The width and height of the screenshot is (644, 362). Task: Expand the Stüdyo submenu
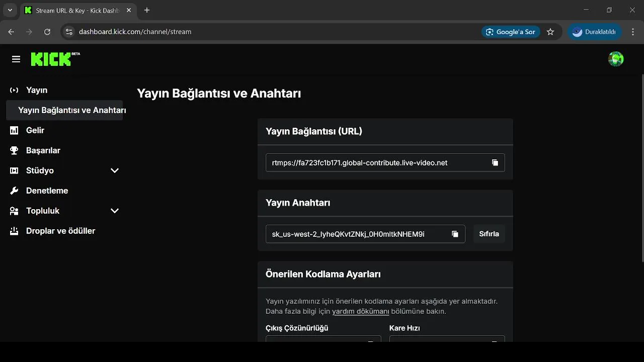115,170
